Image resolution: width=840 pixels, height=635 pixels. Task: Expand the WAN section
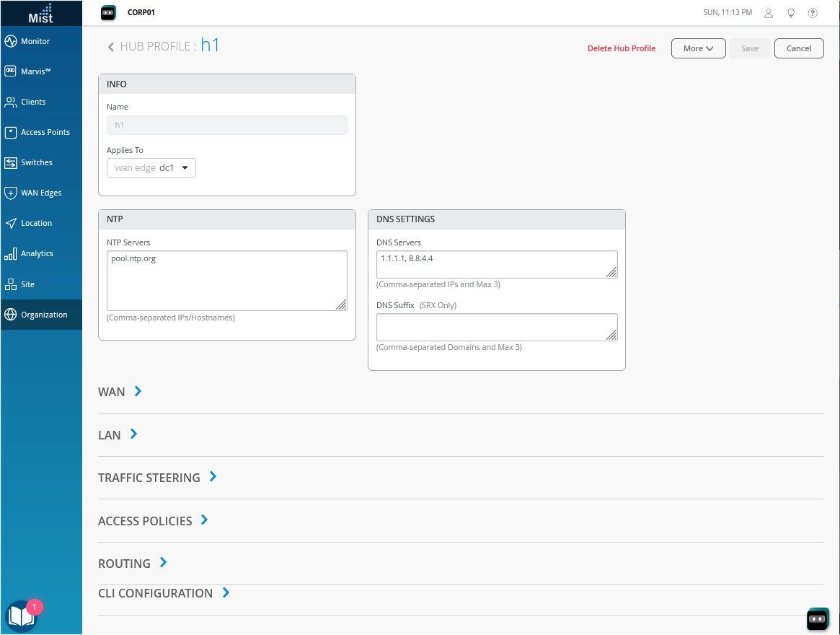point(138,392)
